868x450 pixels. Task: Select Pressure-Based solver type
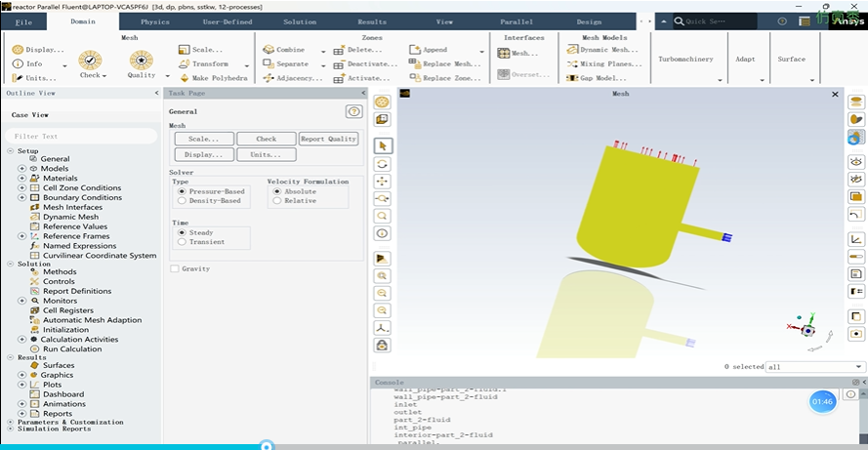[x=182, y=191]
